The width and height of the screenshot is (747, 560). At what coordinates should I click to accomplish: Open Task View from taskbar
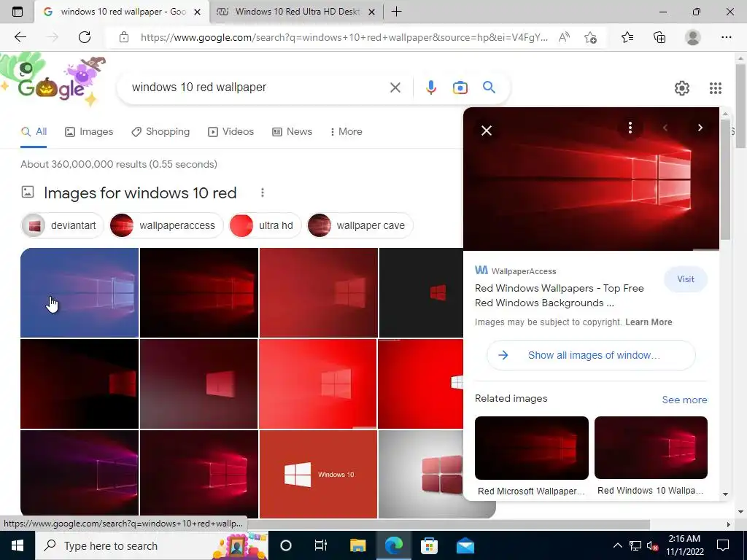321,545
